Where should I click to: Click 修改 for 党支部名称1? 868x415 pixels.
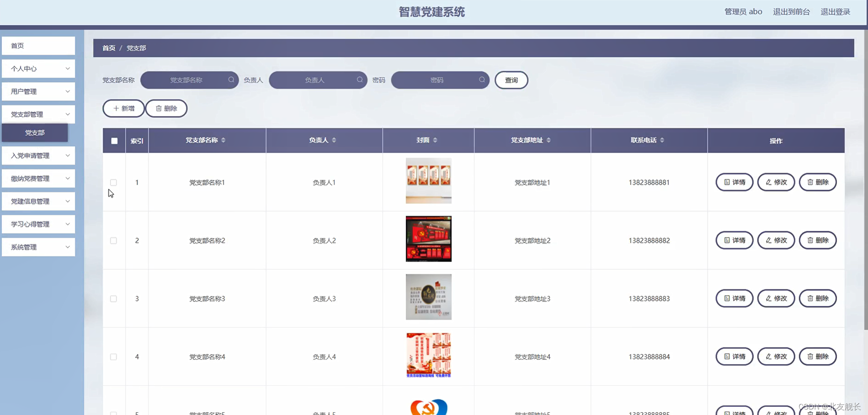coord(776,182)
